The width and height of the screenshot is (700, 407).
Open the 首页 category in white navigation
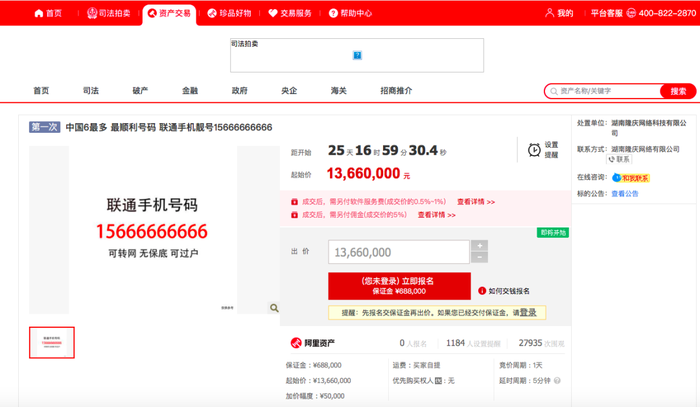pos(41,91)
